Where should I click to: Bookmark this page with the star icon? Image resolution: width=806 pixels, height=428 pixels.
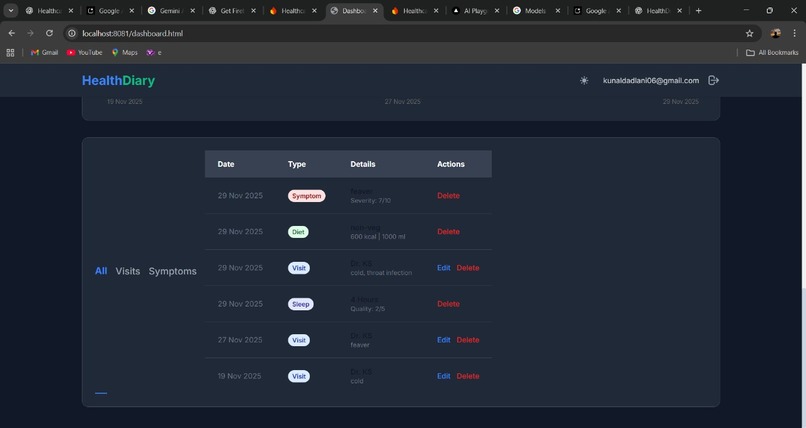tap(749, 33)
